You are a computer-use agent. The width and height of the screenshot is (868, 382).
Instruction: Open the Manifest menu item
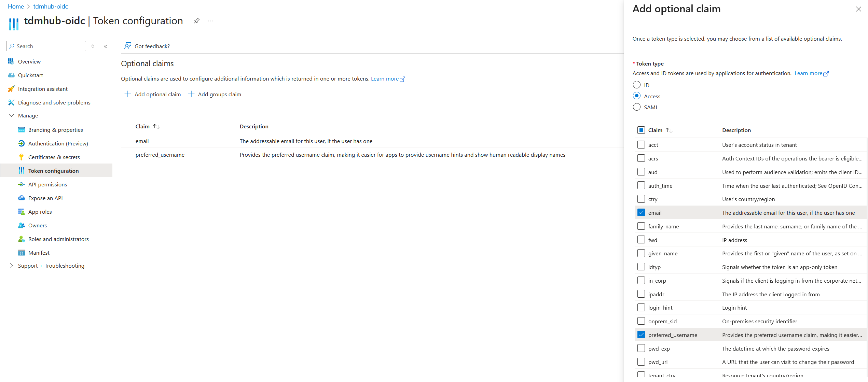(39, 253)
